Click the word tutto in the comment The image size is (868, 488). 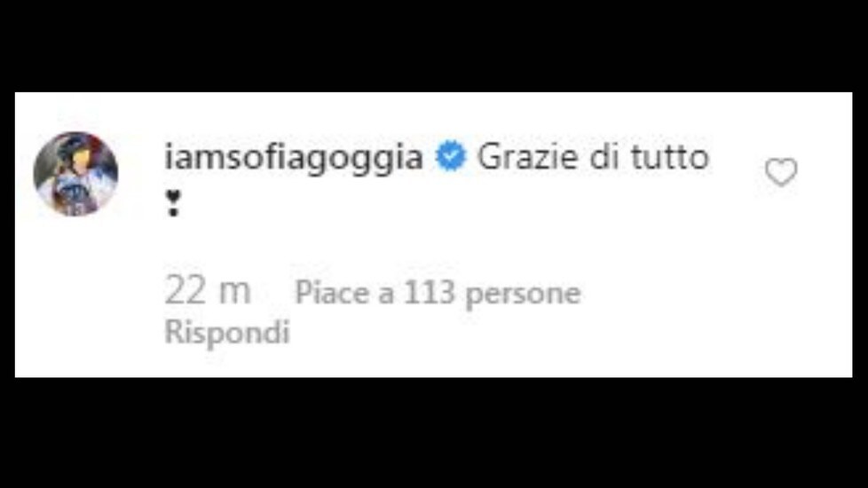pyautogui.click(x=670, y=157)
